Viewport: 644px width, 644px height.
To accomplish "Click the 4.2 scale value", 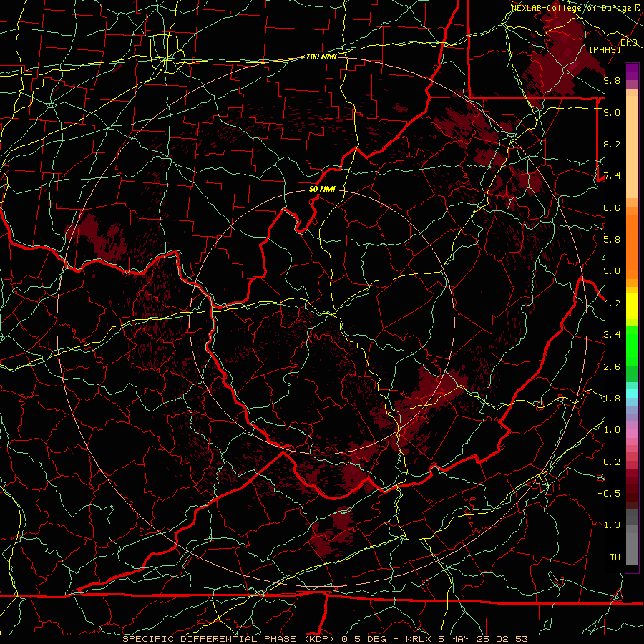I will 612,303.
